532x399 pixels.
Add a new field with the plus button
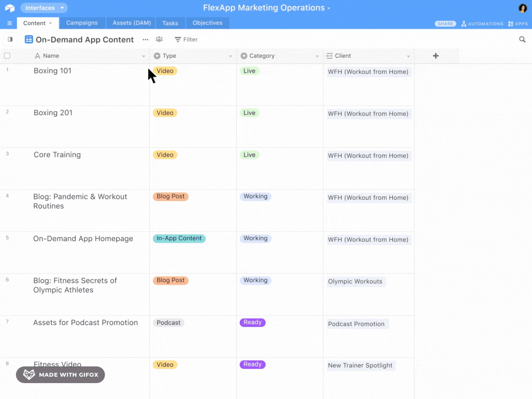click(436, 56)
